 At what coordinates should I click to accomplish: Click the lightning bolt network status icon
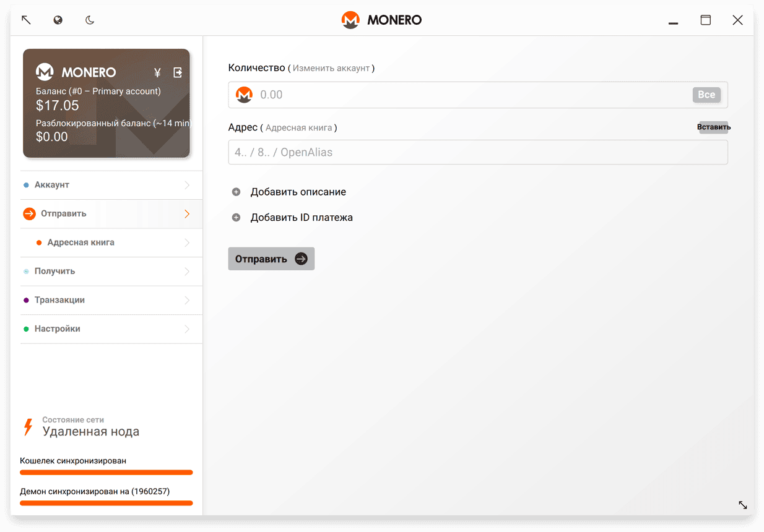[27, 427]
